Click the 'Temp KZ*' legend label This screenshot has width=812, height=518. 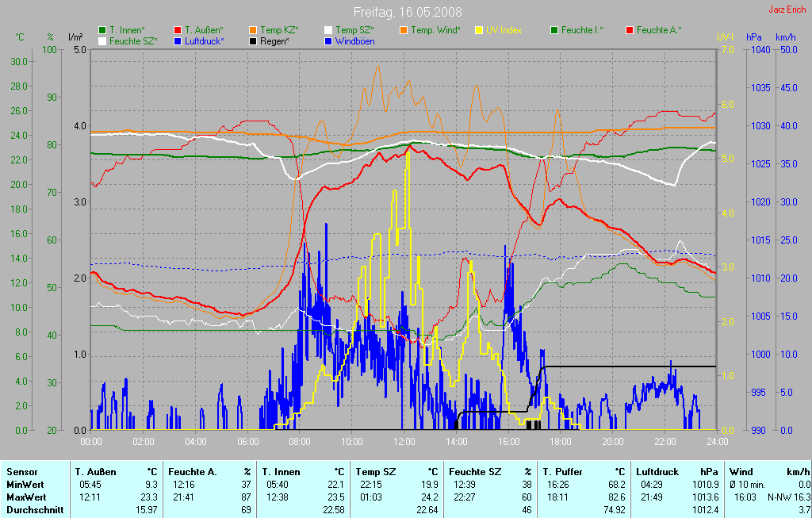coord(280,31)
